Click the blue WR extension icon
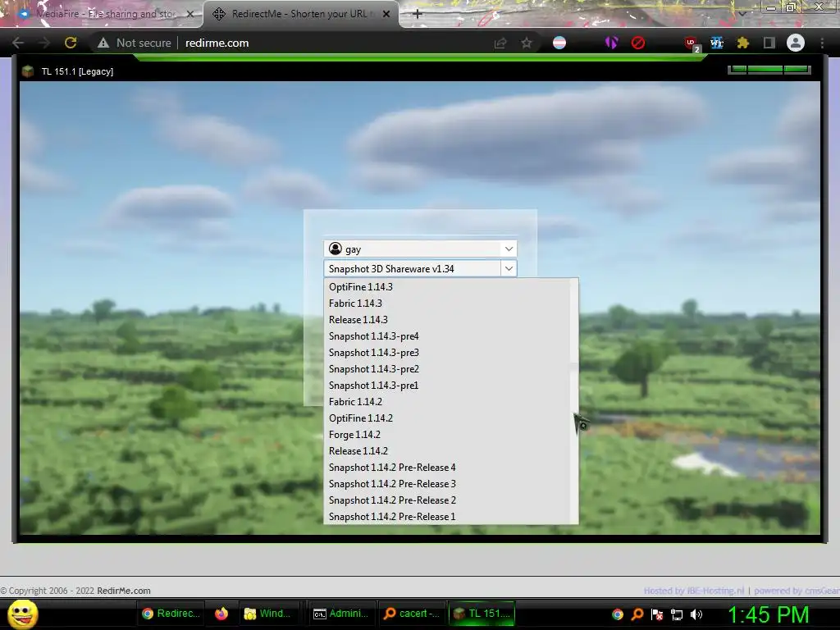This screenshot has height=630, width=840. coord(717,43)
